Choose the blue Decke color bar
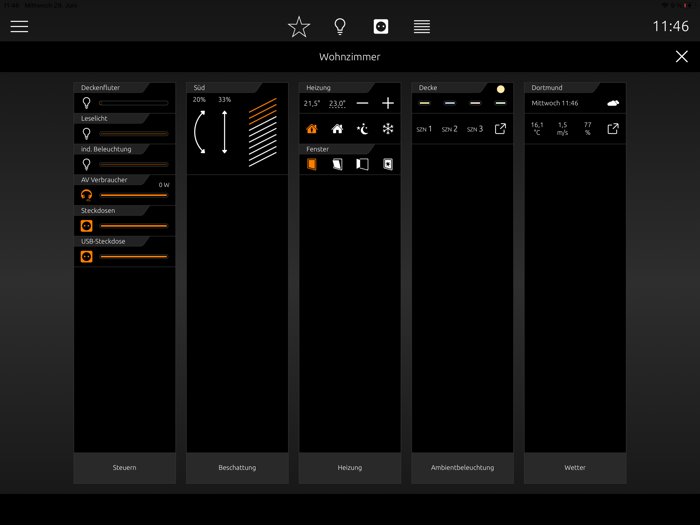 tap(450, 103)
